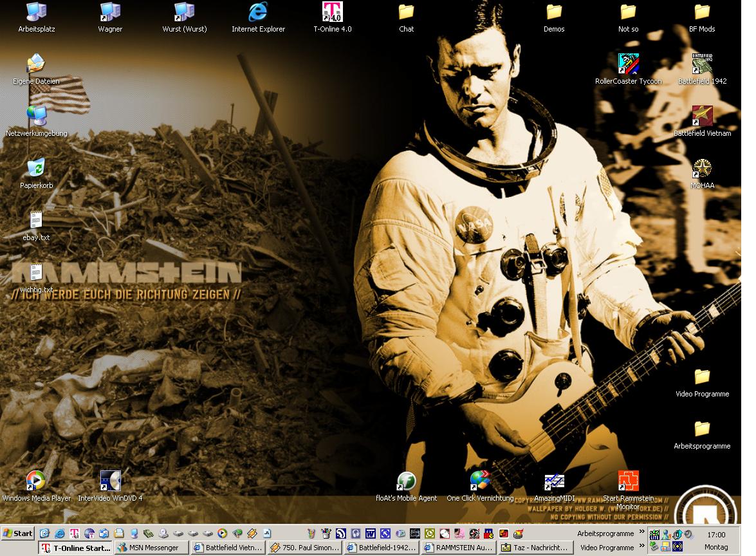Launch Windows Media Player from the desktop

36,486
